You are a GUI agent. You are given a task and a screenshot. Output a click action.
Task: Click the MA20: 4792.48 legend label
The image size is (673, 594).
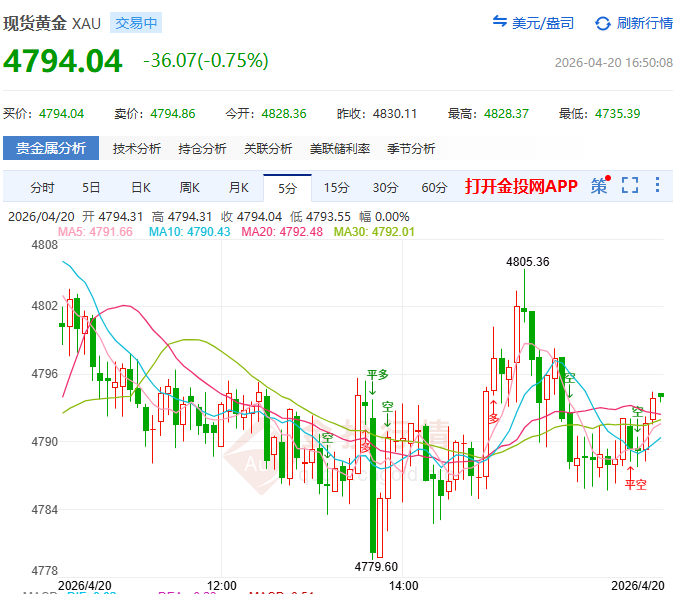pos(282,232)
